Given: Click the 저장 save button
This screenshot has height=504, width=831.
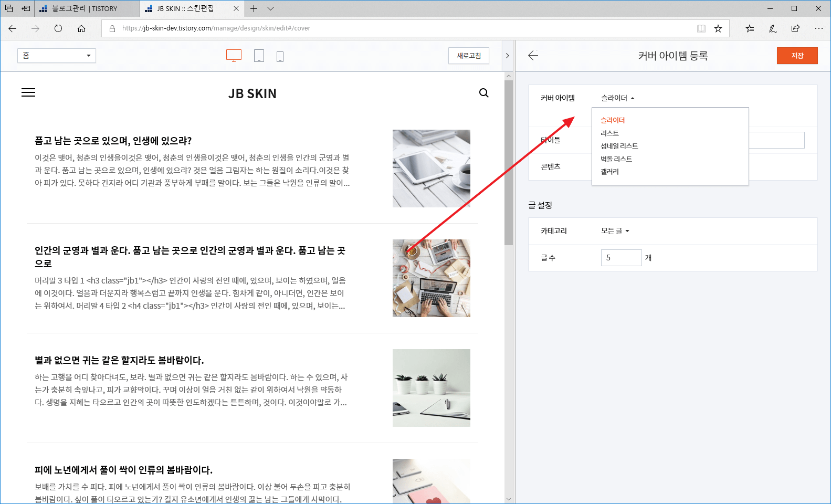Looking at the screenshot, I should click(x=797, y=56).
